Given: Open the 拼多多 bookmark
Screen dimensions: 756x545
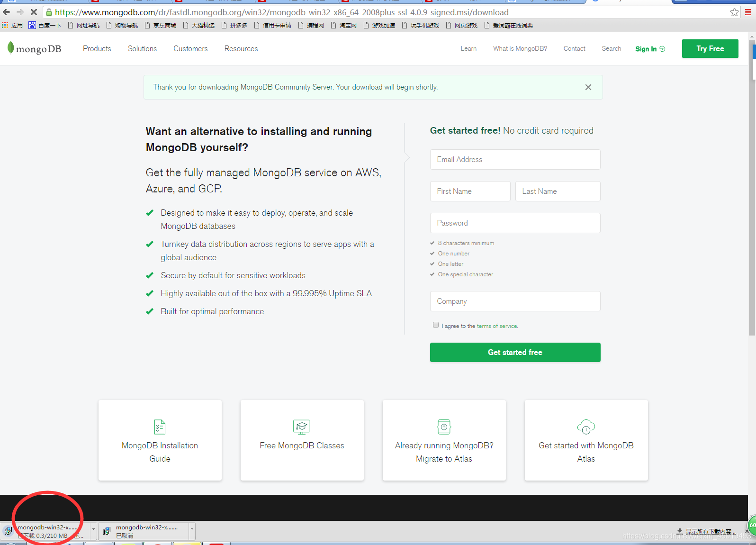Looking at the screenshot, I should [234, 25].
